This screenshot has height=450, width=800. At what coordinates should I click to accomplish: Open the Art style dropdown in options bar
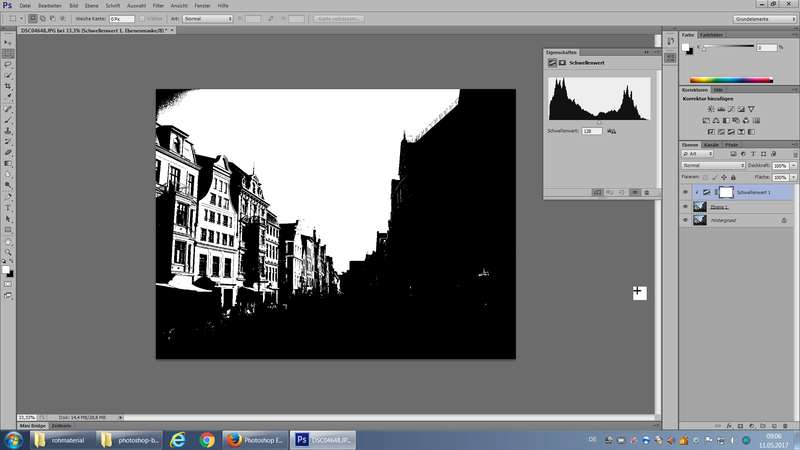tap(208, 18)
